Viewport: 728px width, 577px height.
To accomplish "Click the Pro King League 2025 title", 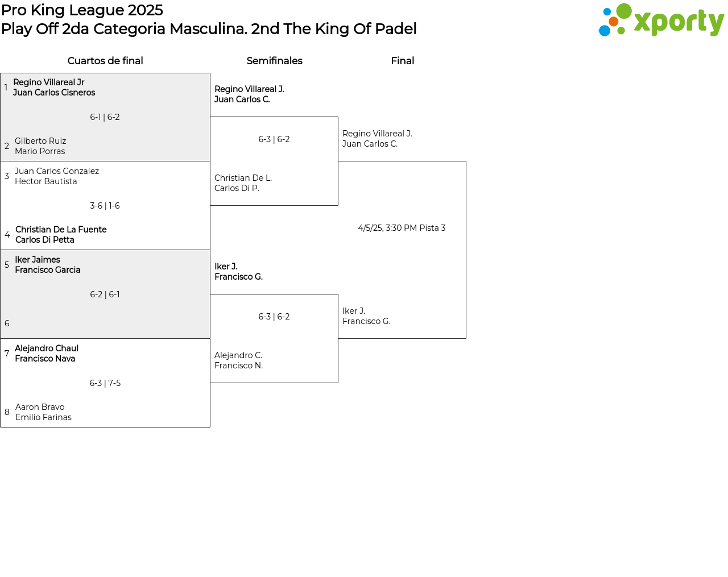I will point(82,10).
